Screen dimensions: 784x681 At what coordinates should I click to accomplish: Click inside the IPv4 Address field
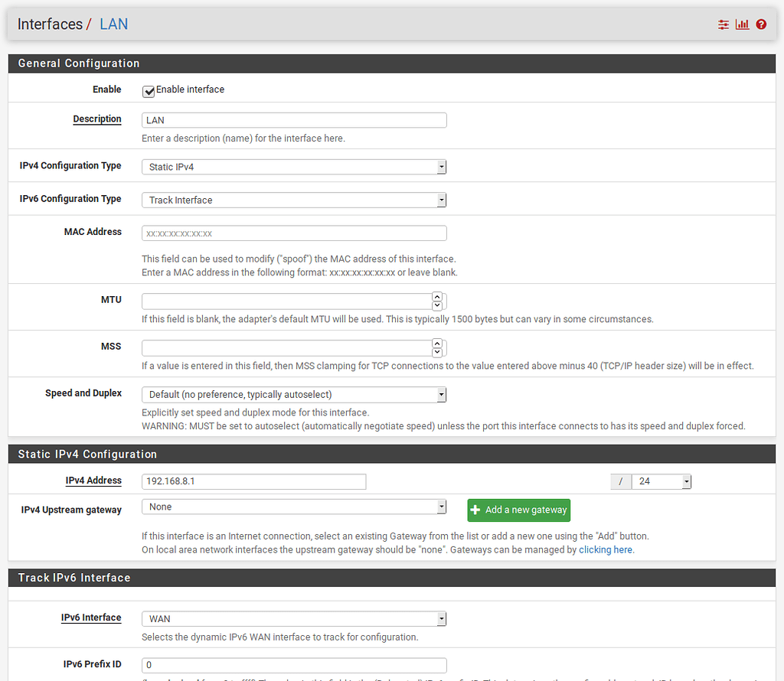(253, 481)
